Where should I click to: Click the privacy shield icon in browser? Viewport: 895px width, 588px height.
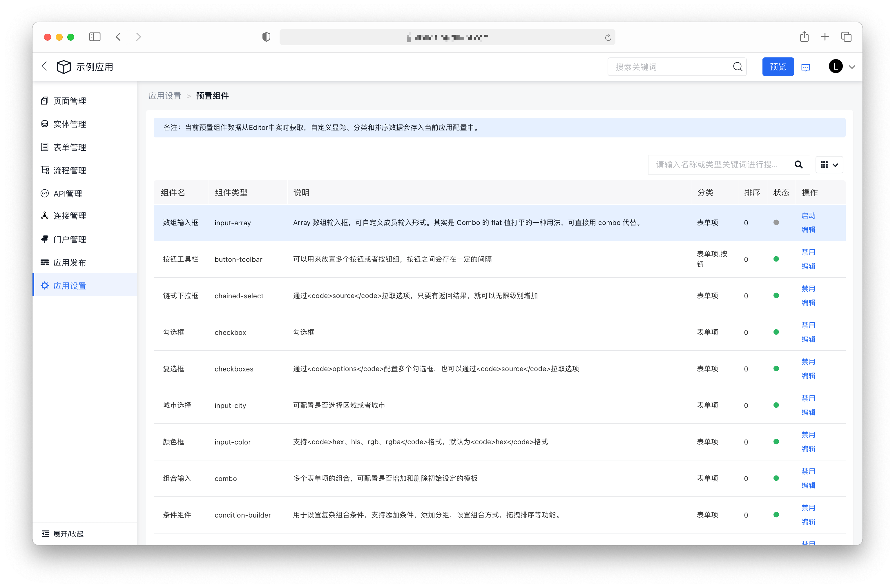266,37
